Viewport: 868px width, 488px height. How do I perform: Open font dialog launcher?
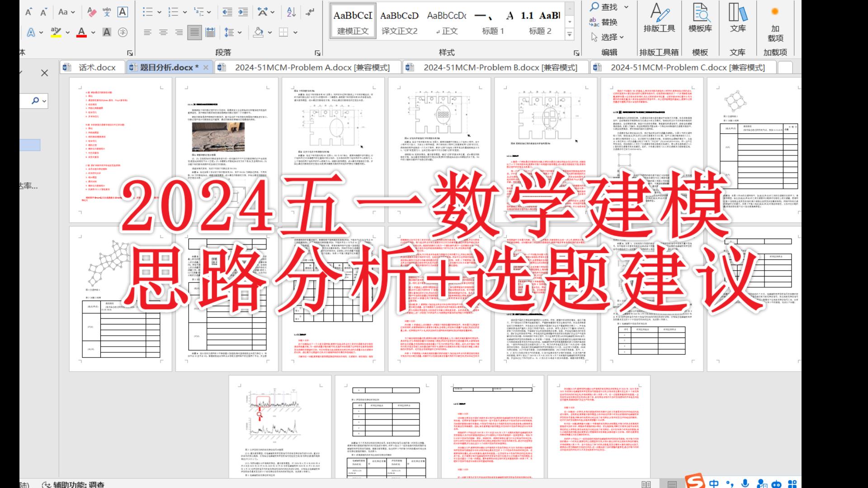[x=130, y=53]
